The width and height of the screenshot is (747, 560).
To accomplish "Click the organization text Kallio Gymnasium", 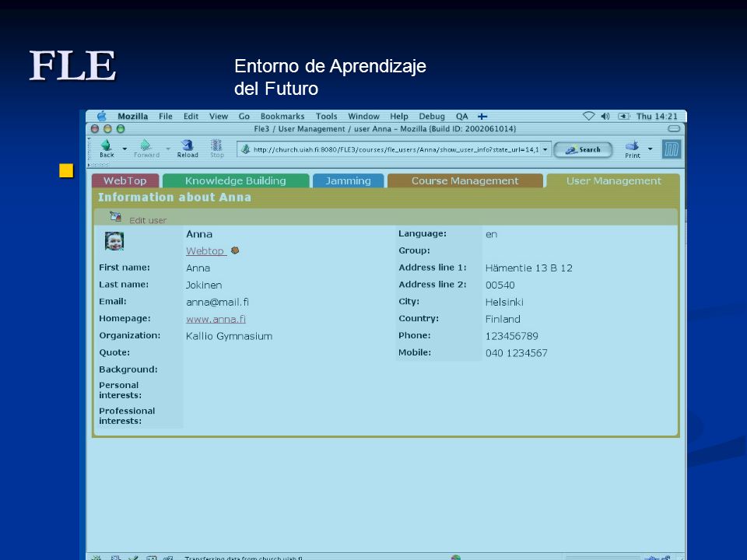I will tap(229, 336).
